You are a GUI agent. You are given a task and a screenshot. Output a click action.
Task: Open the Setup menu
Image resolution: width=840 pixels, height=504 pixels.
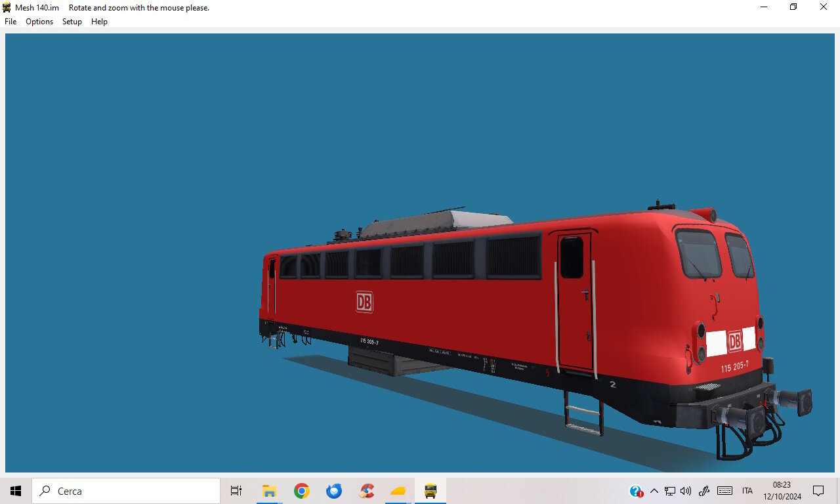pyautogui.click(x=72, y=22)
